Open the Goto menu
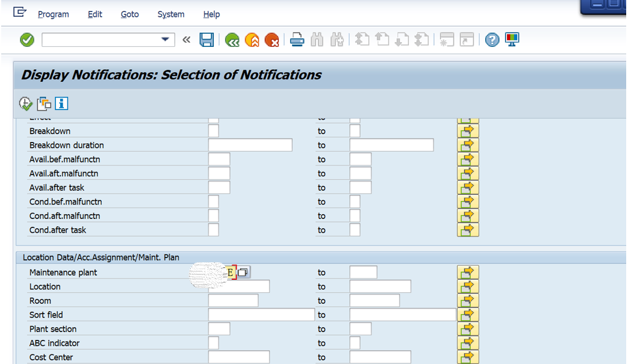The width and height of the screenshot is (628, 364). click(x=129, y=14)
